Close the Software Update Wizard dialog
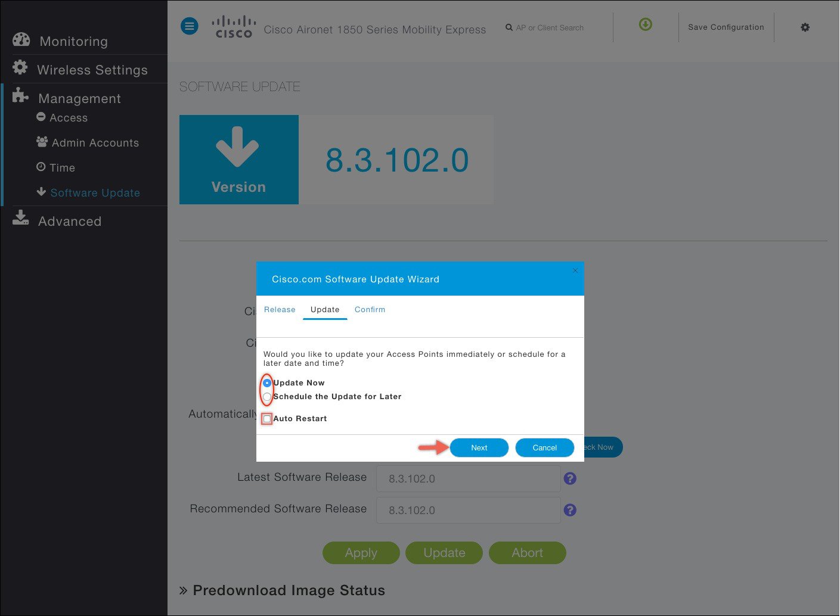 (575, 270)
